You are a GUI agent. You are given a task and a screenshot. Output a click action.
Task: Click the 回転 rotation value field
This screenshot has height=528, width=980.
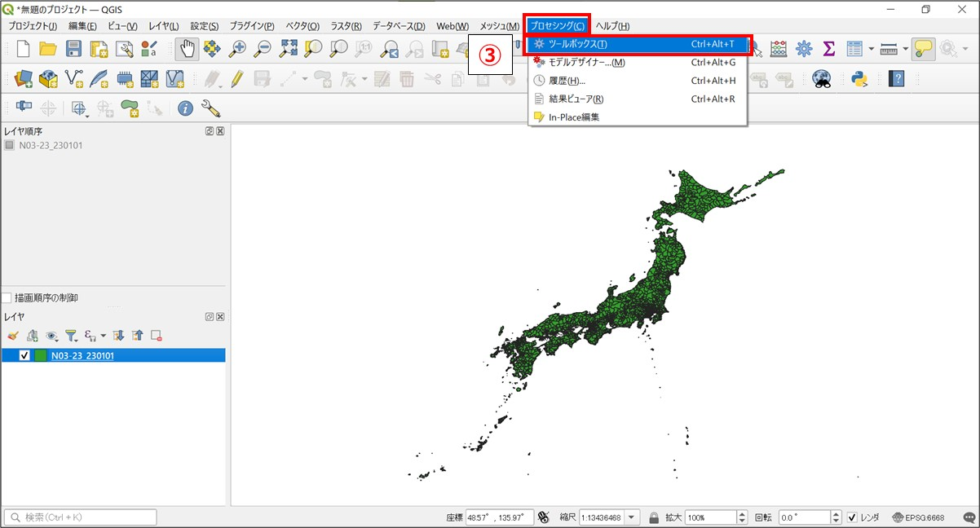[803, 517]
